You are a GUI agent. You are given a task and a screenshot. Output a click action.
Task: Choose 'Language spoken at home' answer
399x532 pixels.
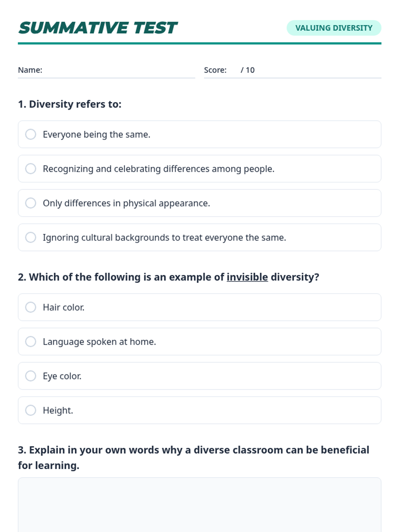pyautogui.click(x=31, y=341)
